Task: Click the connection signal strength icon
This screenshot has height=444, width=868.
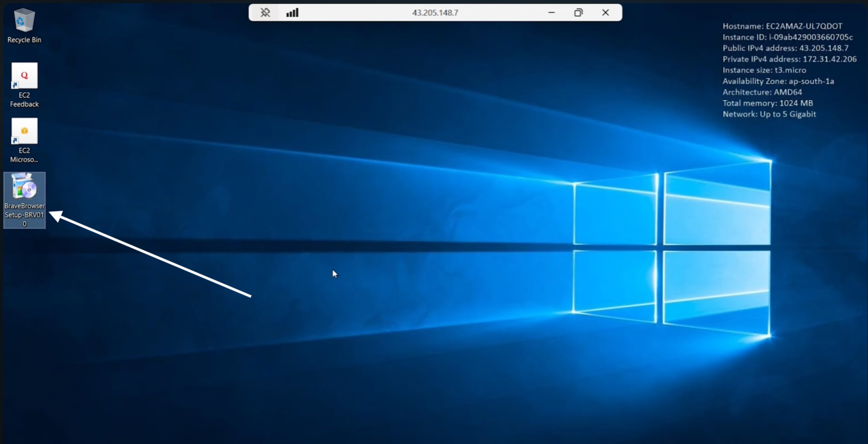Action: click(292, 12)
